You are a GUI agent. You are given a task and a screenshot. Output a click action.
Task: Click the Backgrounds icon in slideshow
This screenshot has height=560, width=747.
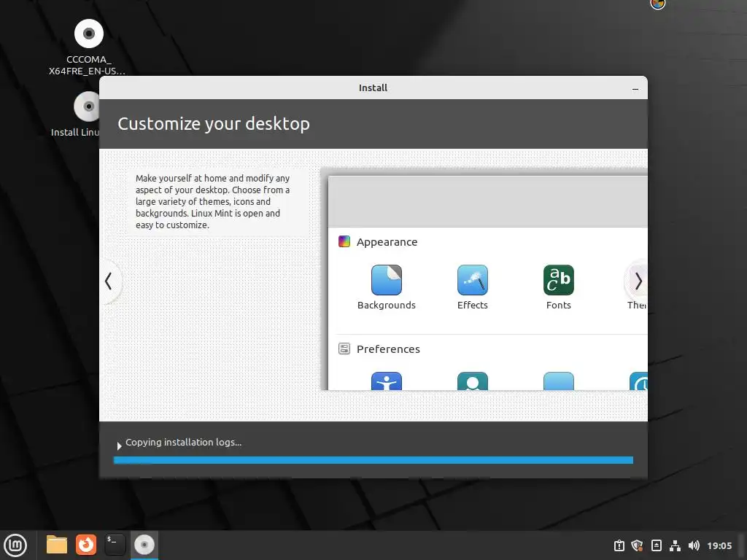(387, 280)
